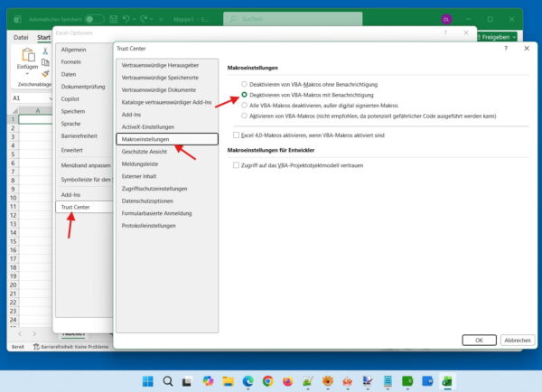
Task: Click the Copy icon in Excel ribbon
Action: point(45,62)
